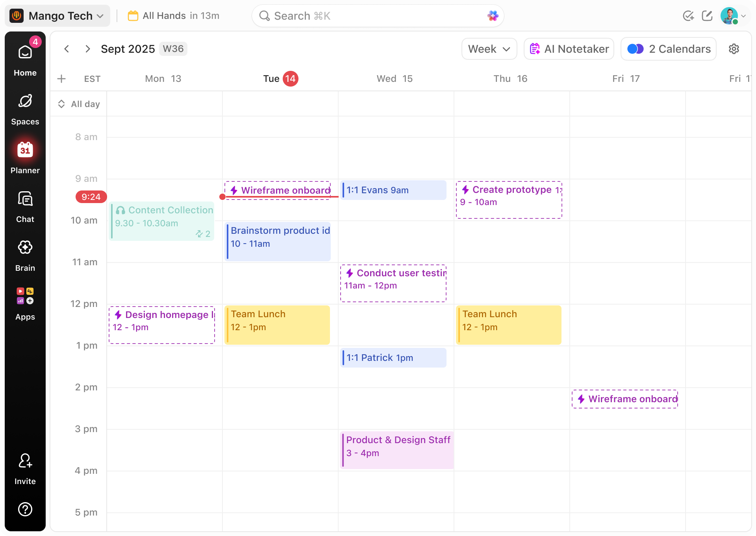
Task: Add an event using the plus above EST
Action: pyautogui.click(x=61, y=79)
